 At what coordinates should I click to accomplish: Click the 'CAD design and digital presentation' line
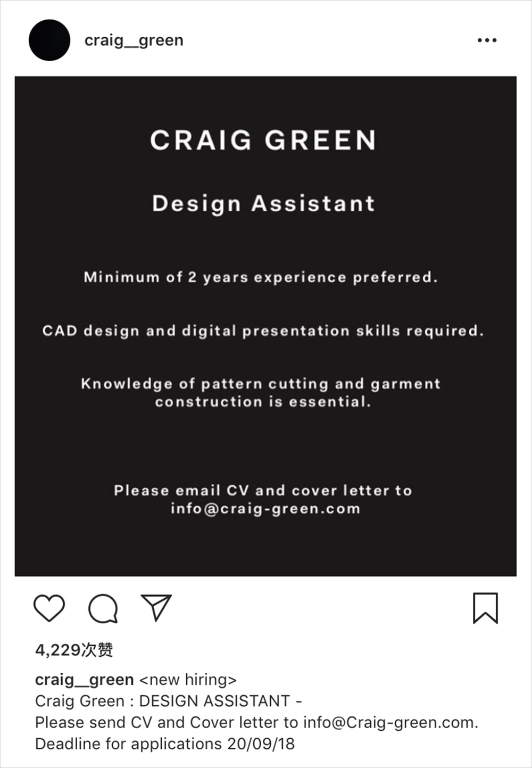pos(263,331)
